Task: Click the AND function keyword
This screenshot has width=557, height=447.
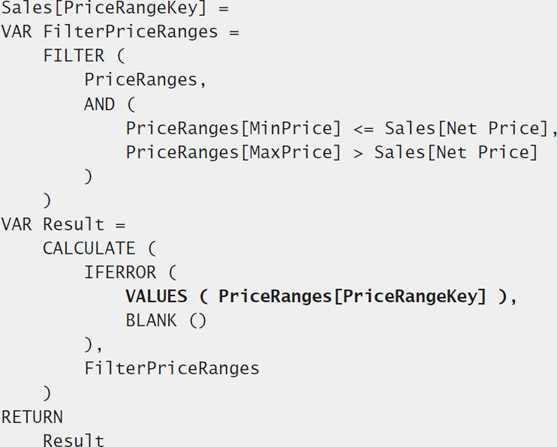Action: tap(99, 104)
